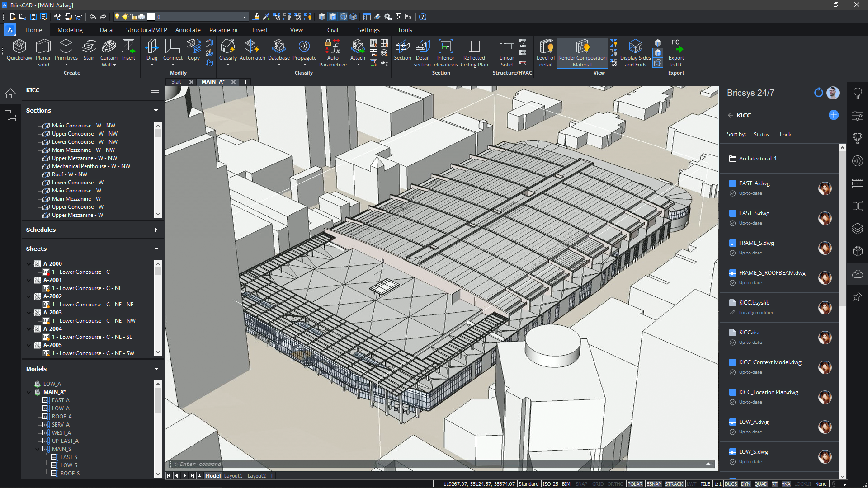This screenshot has width=868, height=488.
Task: Open the layer dropdown showing 0
Action: click(x=245, y=17)
